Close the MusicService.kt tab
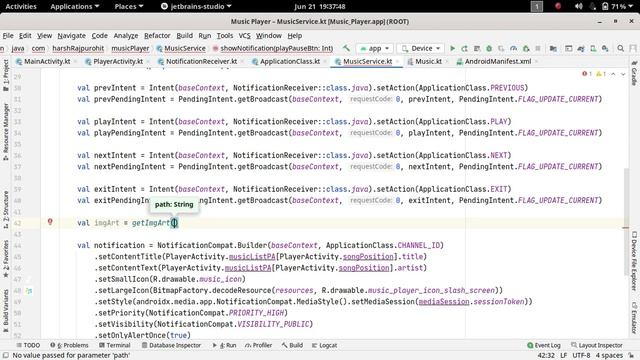The image size is (640, 360). 397,62
